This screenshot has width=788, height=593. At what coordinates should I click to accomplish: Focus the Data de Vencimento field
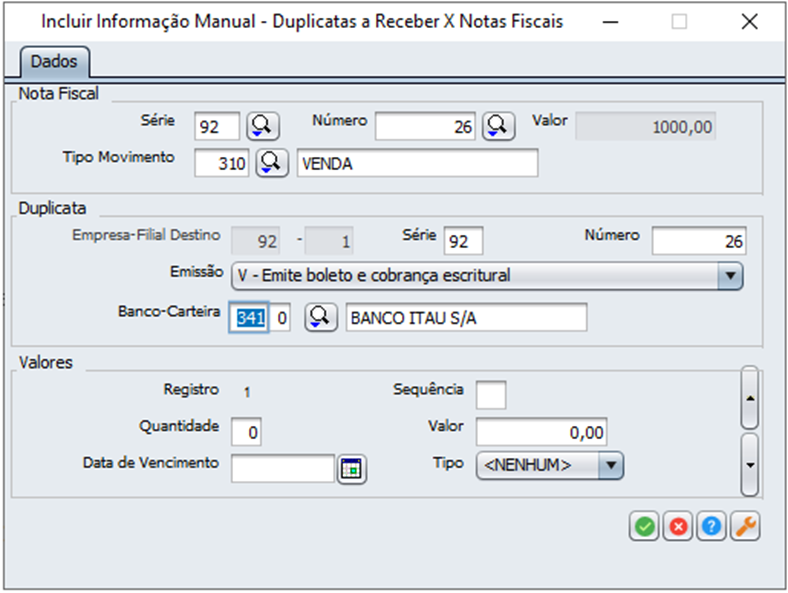pos(283,468)
